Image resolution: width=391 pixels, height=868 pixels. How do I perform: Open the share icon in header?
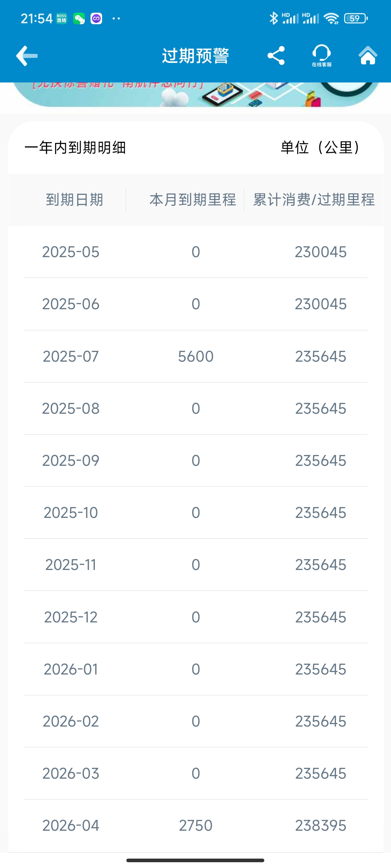coord(276,56)
